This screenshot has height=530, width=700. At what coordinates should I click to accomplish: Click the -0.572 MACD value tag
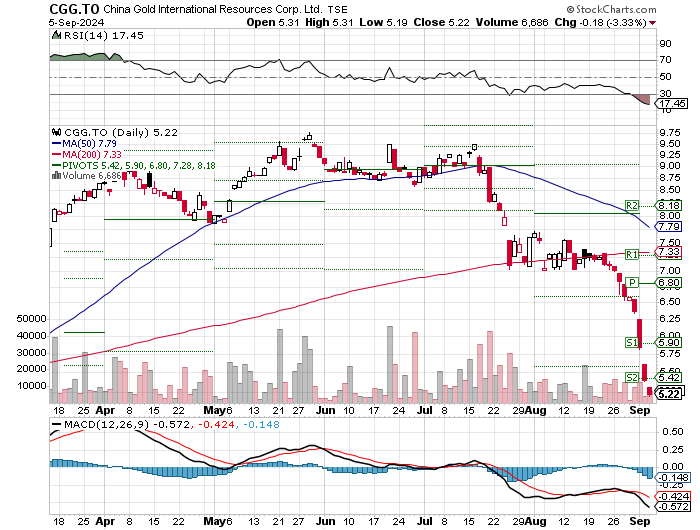[673, 506]
